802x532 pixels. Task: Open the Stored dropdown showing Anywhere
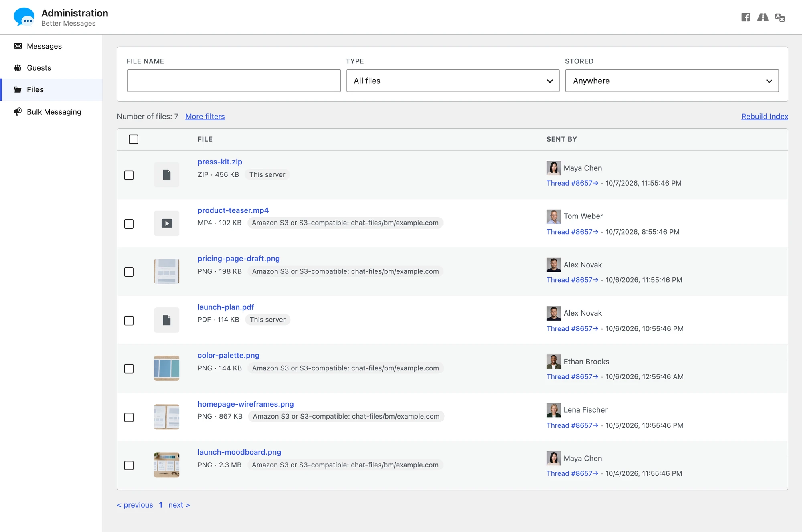click(672, 81)
